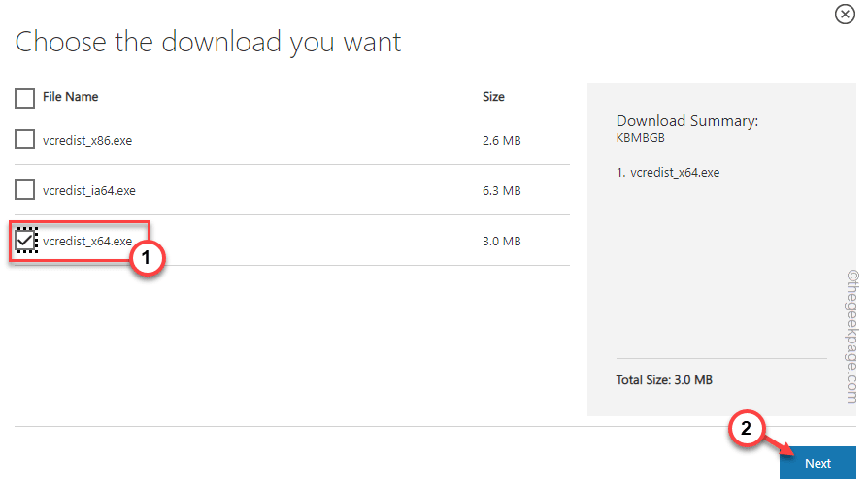Click the vcredist_x64.exe file name label
This screenshot has width=868, height=489.
[86, 241]
